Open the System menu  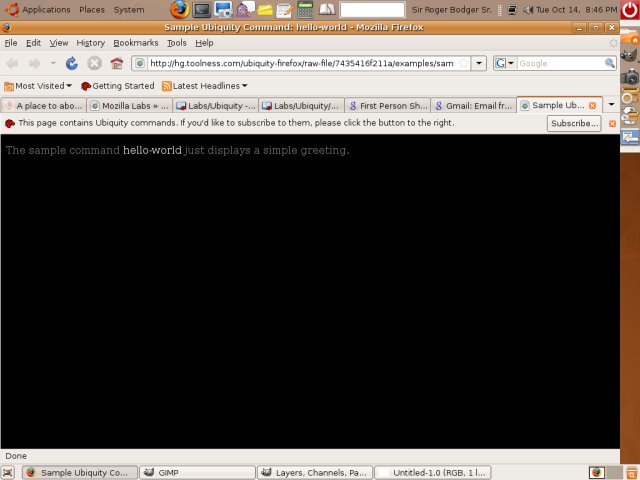coord(129,9)
